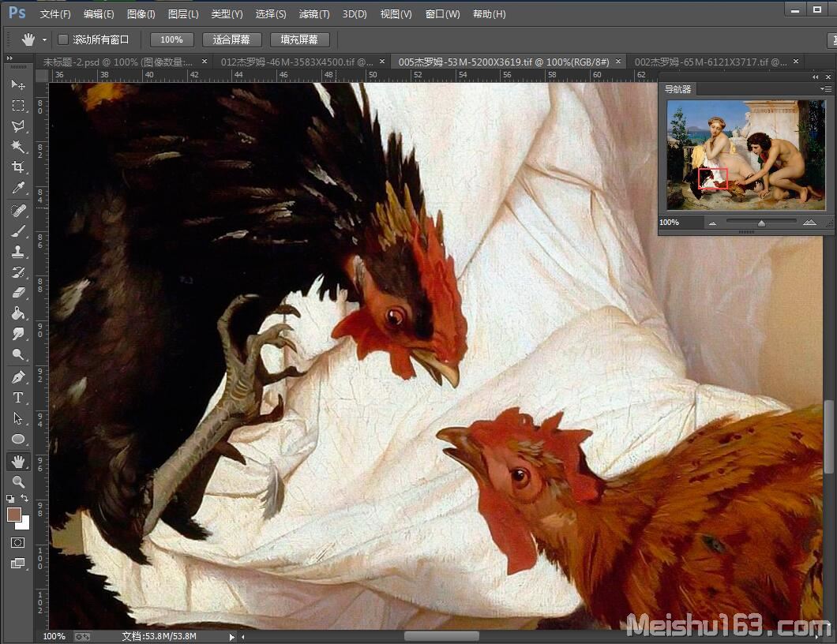Image resolution: width=837 pixels, height=644 pixels.
Task: Open the 类型(Y) menu
Action: pyautogui.click(x=227, y=14)
